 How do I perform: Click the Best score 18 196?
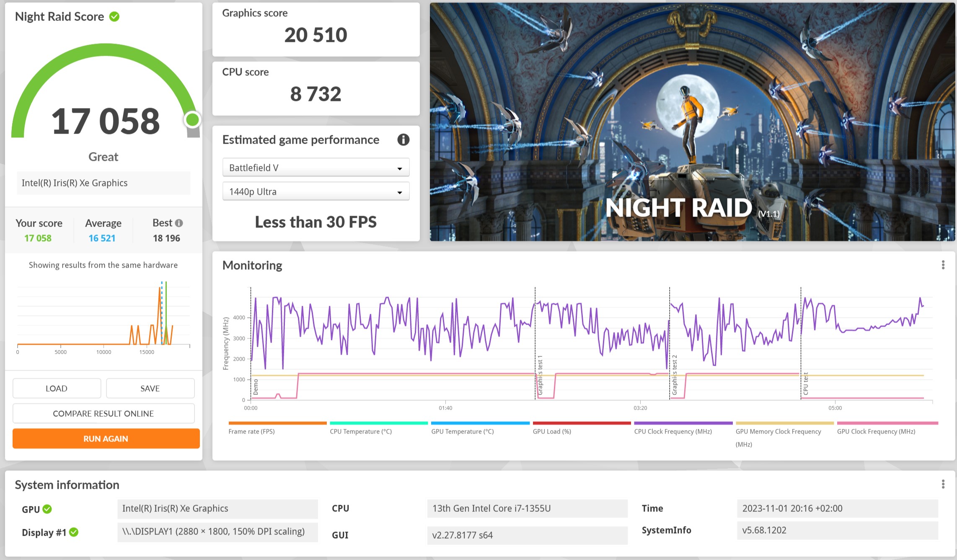[166, 238]
